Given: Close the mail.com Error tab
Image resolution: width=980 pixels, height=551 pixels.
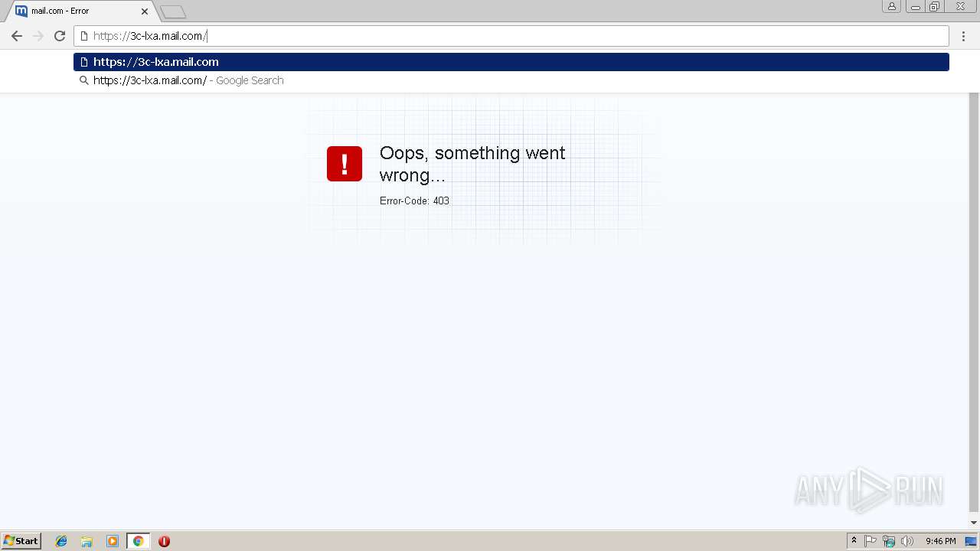Looking at the screenshot, I should [x=145, y=11].
